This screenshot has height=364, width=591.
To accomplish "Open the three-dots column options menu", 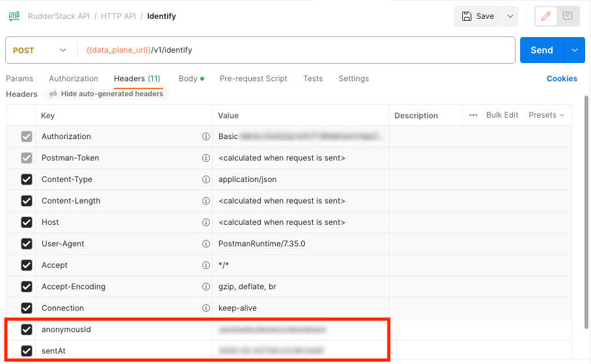I will 473,115.
